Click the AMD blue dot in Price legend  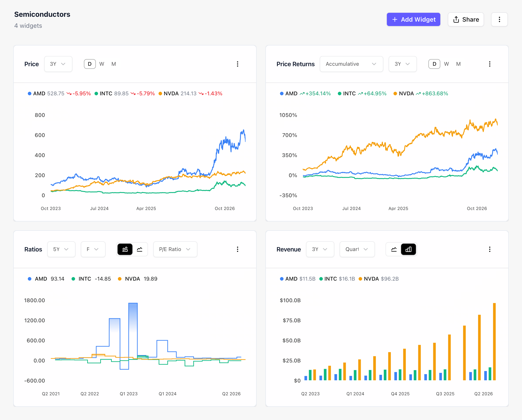30,94
